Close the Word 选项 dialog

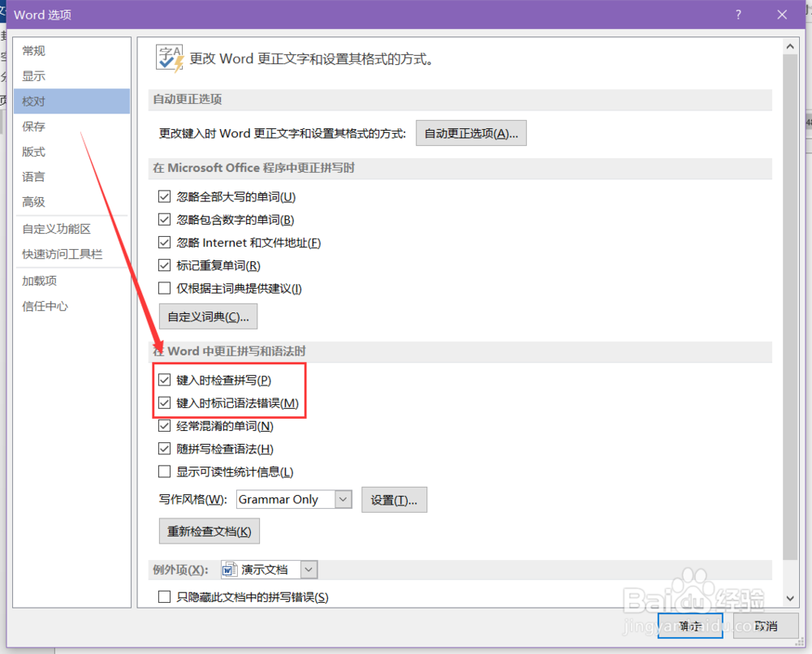(782, 15)
